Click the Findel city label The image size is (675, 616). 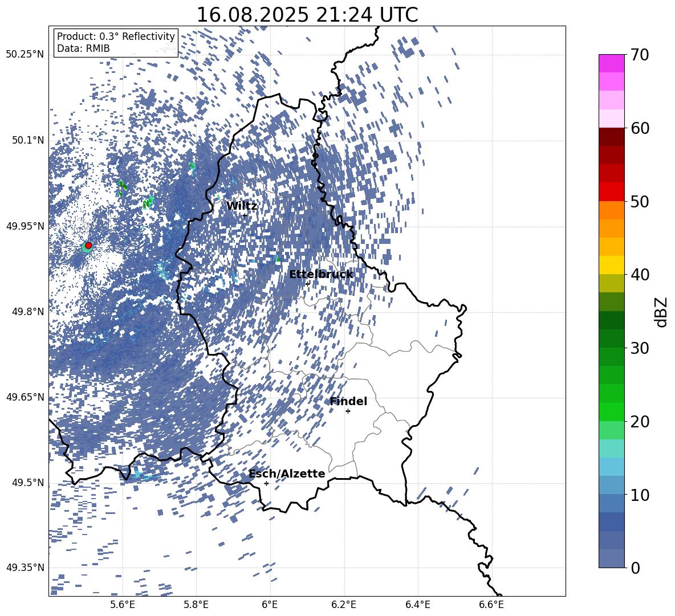coord(348,402)
